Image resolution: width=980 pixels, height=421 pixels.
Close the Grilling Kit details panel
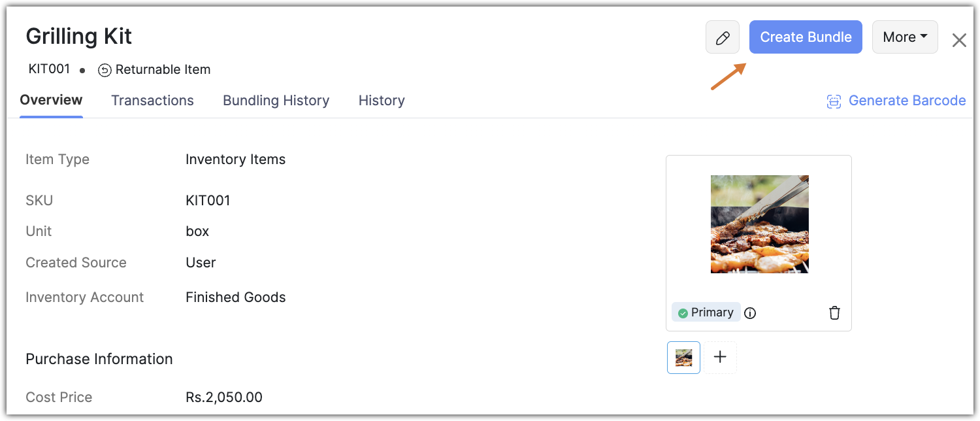click(958, 41)
